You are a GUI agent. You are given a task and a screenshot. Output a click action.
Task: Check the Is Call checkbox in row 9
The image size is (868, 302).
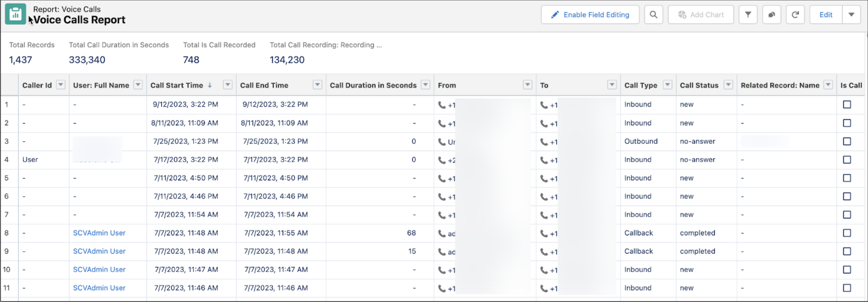847,251
